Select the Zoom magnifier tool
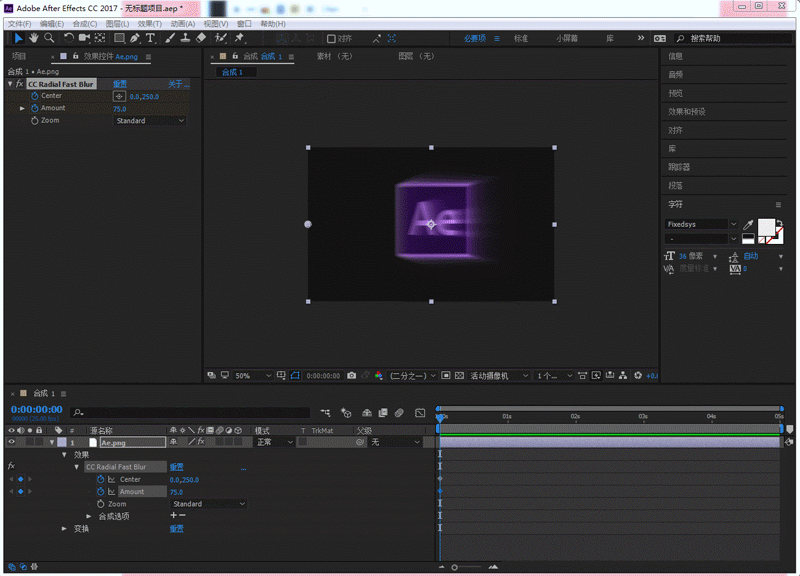Image resolution: width=800 pixels, height=576 pixels. (48, 38)
